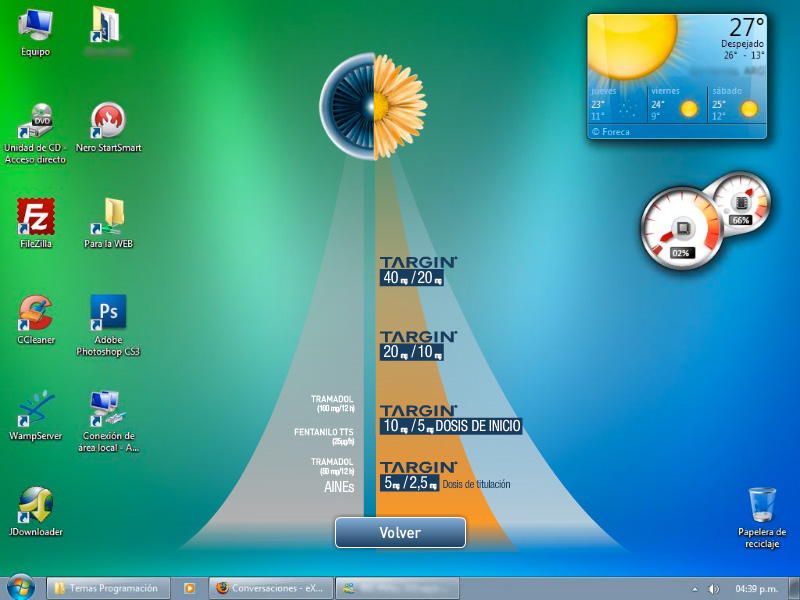
Task: Switch to Firefox Conversaciones taskbar window
Action: pos(270,589)
